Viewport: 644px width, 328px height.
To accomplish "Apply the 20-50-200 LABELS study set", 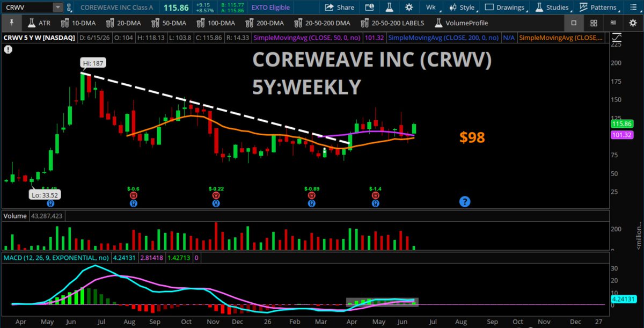I will coord(393,23).
